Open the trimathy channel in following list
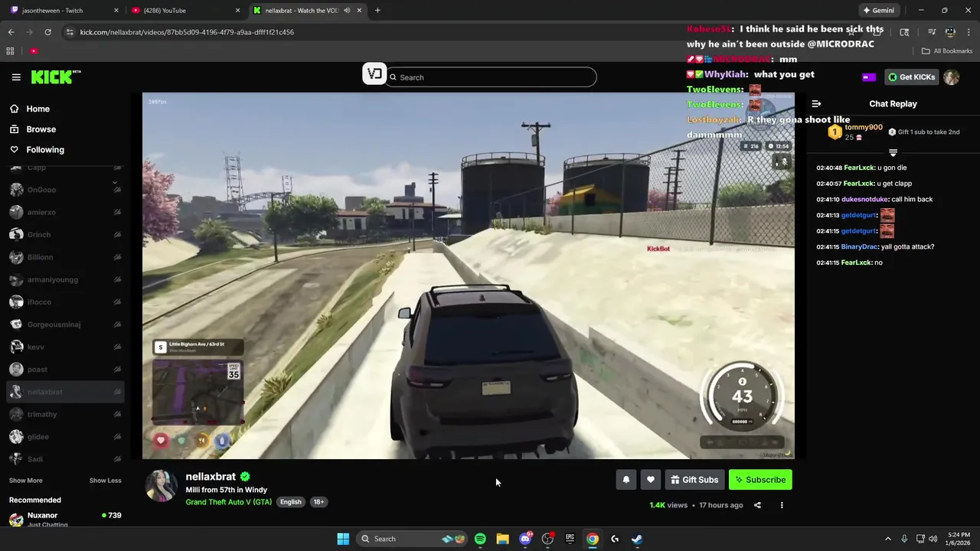 pos(65,414)
